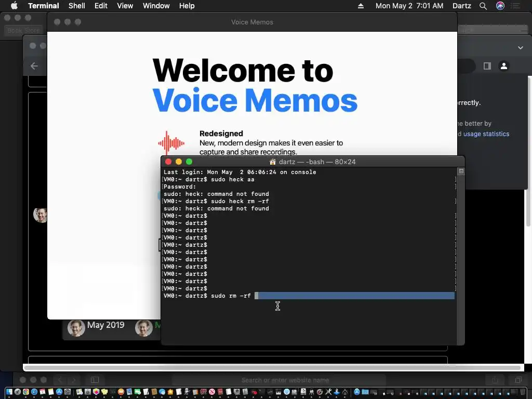Click the 'Password:' line in Terminal

180,187
